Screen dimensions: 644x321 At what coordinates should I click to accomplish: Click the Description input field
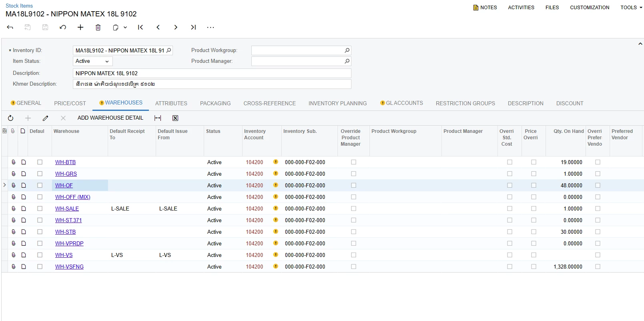click(212, 73)
